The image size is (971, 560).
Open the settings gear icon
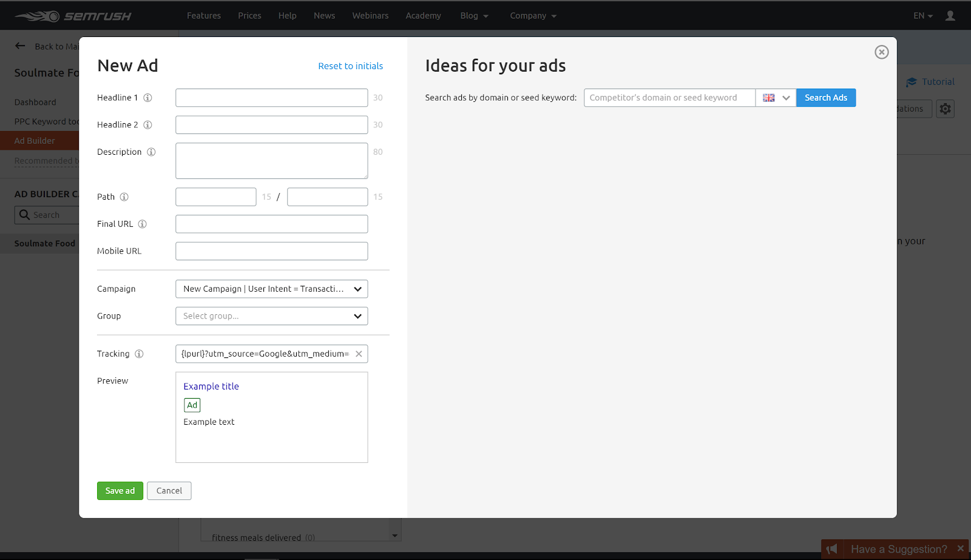pos(945,109)
